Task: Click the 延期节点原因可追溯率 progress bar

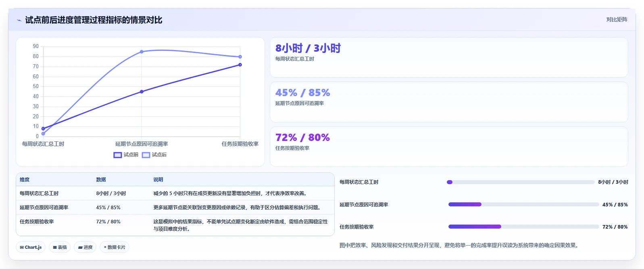Action: [x=523, y=204]
